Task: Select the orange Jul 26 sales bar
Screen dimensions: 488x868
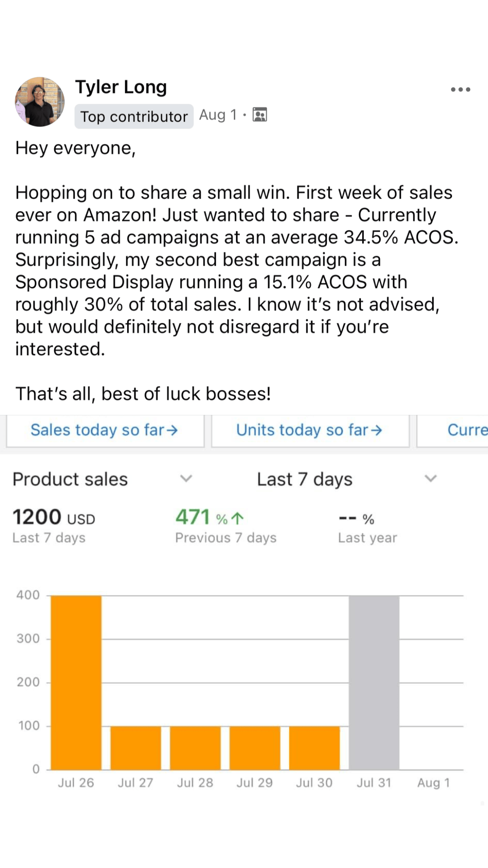Action: click(x=76, y=682)
